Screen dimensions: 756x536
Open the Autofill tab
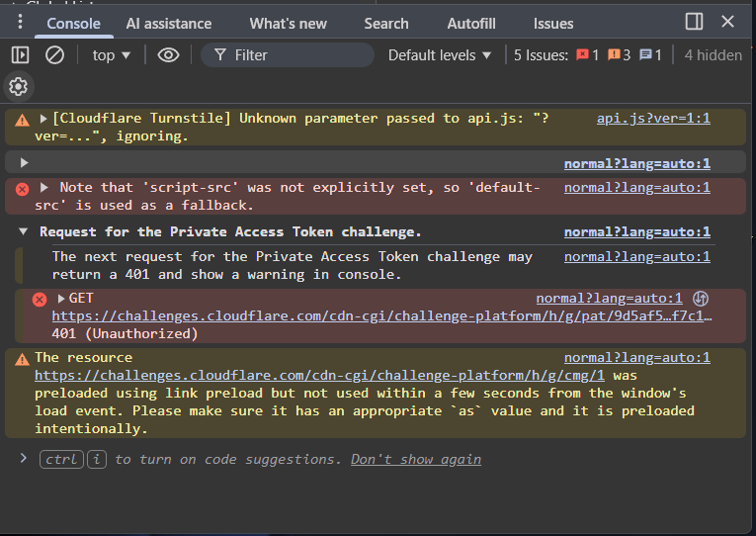pos(470,23)
